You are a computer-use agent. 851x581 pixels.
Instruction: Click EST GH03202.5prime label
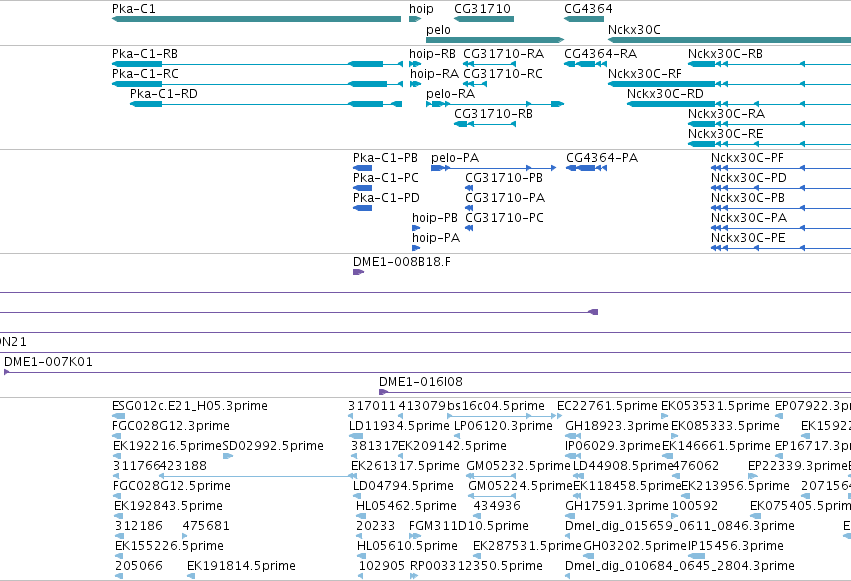(x=636, y=546)
